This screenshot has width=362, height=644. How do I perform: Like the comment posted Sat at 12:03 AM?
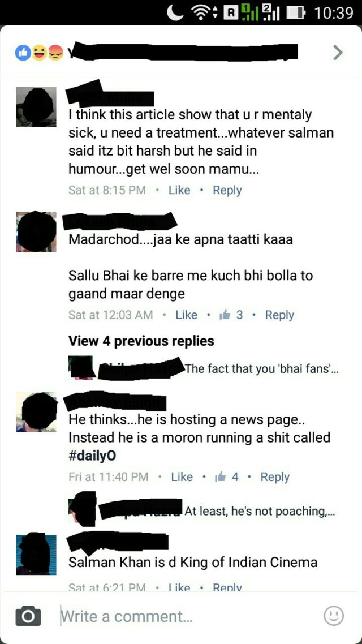click(186, 315)
